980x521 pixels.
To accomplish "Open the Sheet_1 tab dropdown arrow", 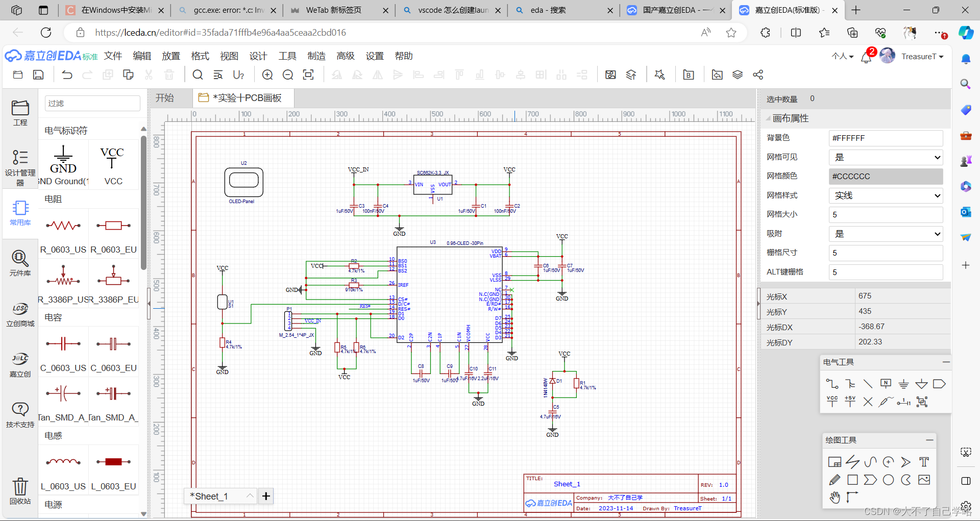I will (250, 495).
